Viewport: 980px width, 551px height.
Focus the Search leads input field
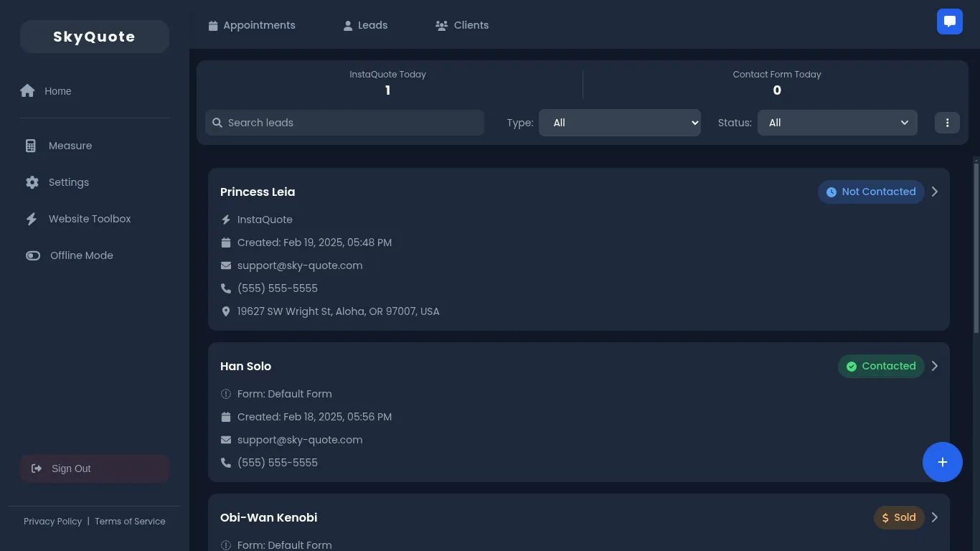tap(345, 123)
